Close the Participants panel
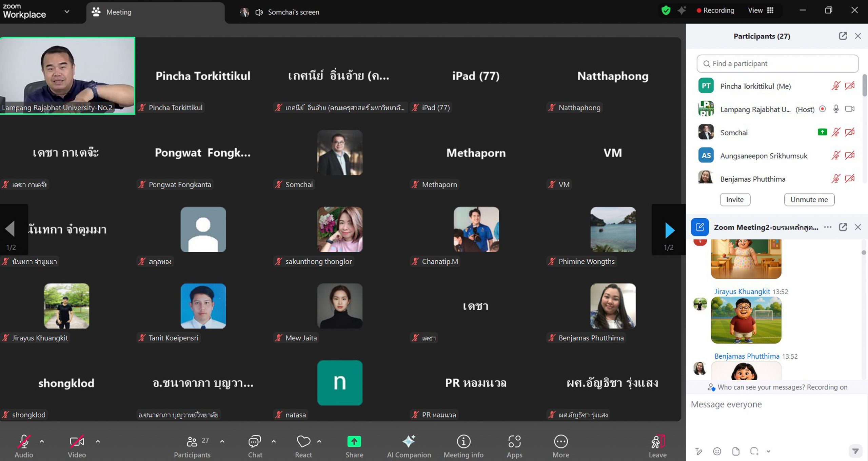The width and height of the screenshot is (868, 461). point(858,36)
